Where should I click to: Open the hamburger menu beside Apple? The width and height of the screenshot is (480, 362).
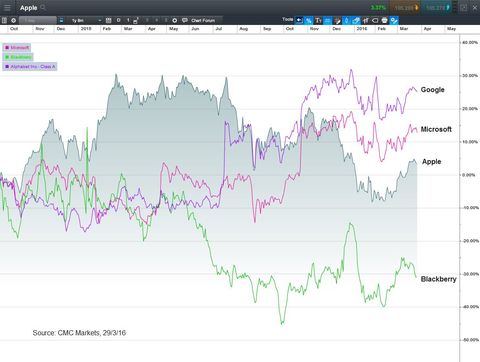pos(7,7)
